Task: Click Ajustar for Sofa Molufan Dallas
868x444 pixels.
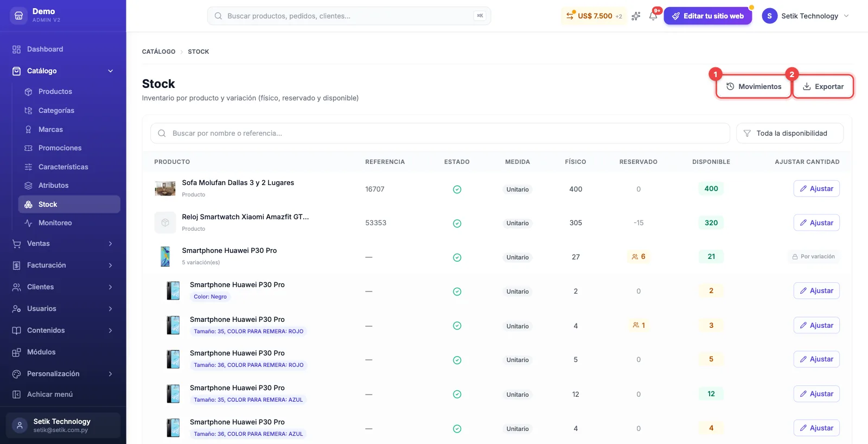Action: click(816, 188)
